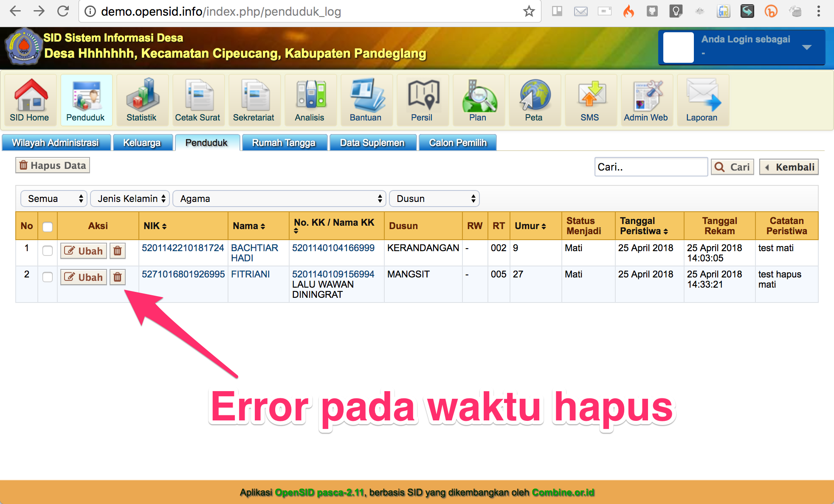Click Ubah for FITRIANI row
Screen dimensions: 834x504
pos(84,277)
